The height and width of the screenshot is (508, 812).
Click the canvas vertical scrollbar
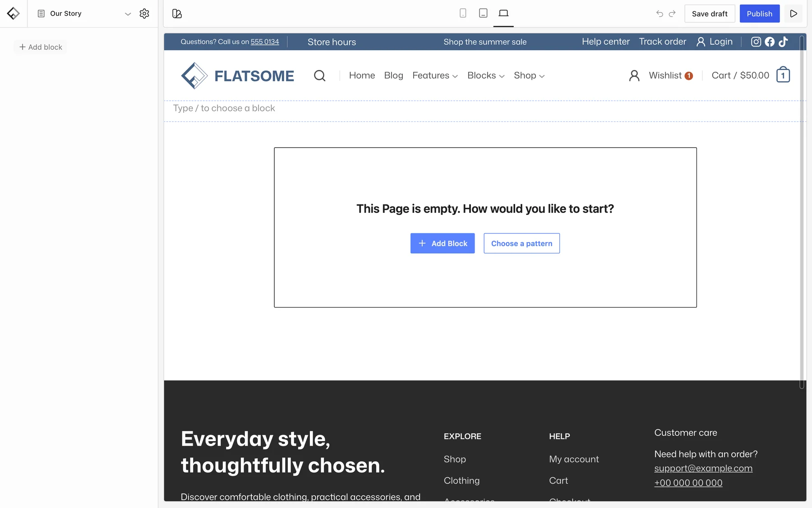802,212
